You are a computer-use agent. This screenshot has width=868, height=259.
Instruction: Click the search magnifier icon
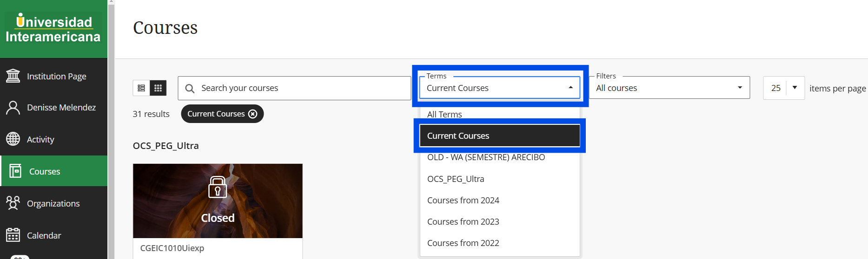click(x=190, y=88)
